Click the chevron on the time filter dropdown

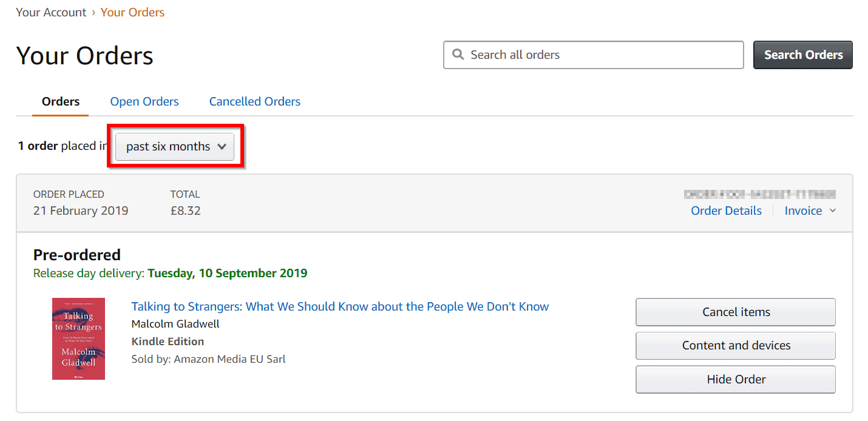coord(223,146)
